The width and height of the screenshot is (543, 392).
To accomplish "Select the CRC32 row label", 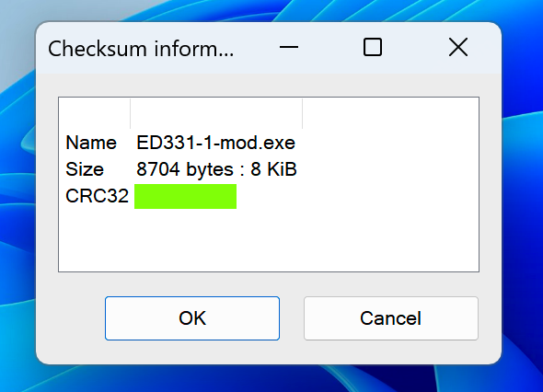I will [x=97, y=196].
